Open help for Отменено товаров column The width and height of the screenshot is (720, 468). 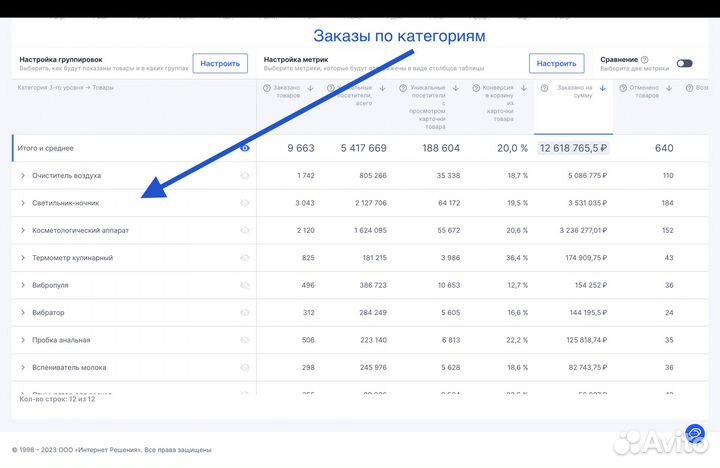point(623,88)
